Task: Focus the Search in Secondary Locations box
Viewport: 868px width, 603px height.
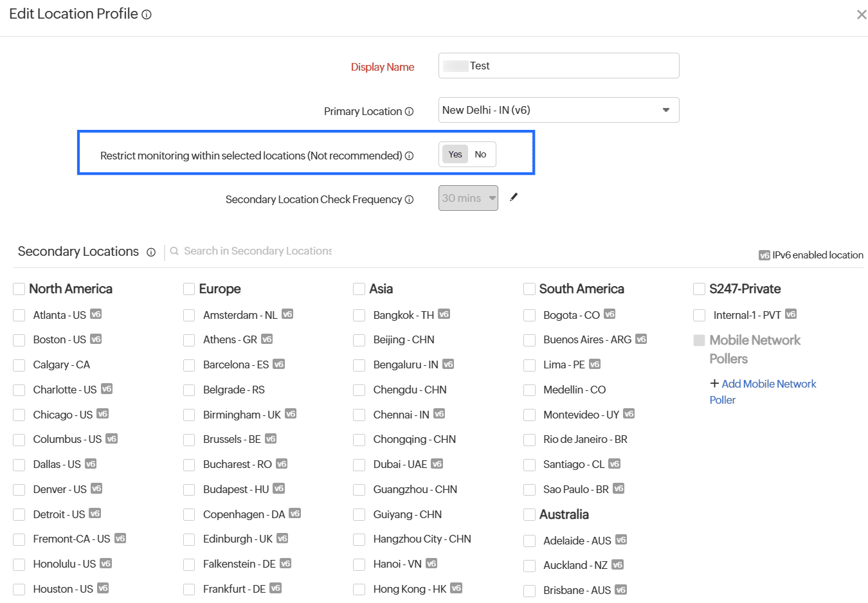Action: pyautogui.click(x=257, y=251)
